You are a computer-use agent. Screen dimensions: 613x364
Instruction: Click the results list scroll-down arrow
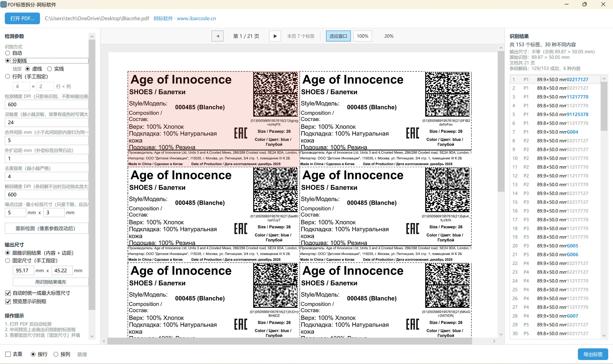click(604, 335)
